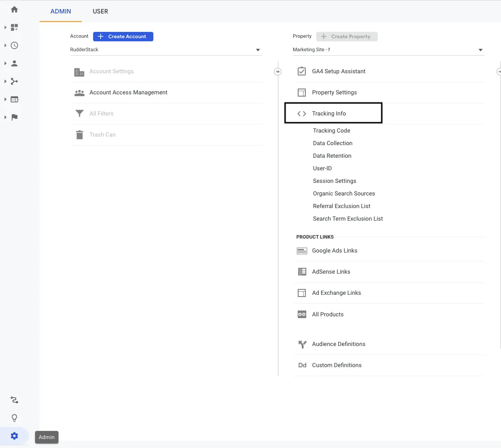Click the Custom Definitions Dd icon
Viewport: 501px width, 448px height.
(x=302, y=365)
